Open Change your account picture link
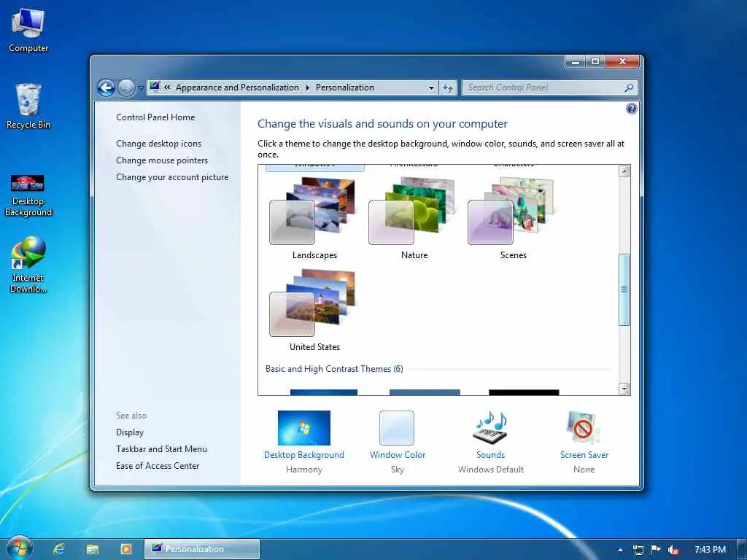 [172, 177]
